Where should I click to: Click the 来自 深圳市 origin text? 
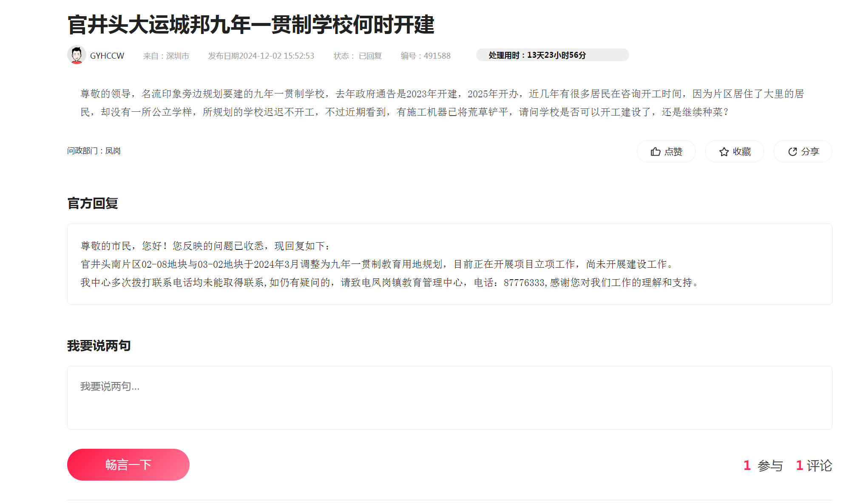click(166, 56)
